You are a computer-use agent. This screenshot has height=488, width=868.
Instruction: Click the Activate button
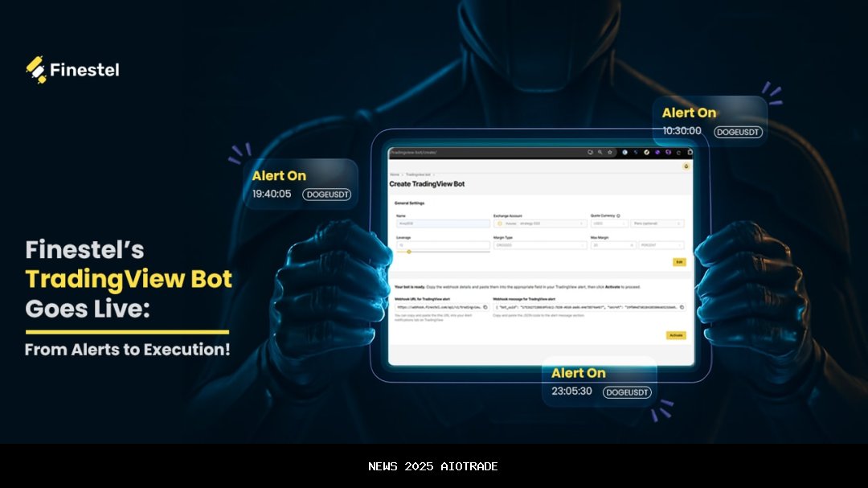(x=677, y=335)
